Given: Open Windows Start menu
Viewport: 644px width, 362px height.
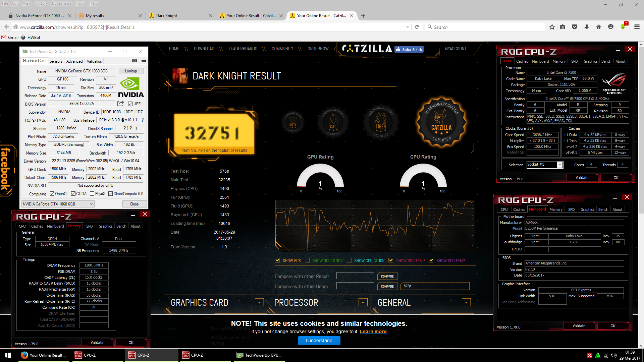Looking at the screenshot, I should tap(8, 355).
